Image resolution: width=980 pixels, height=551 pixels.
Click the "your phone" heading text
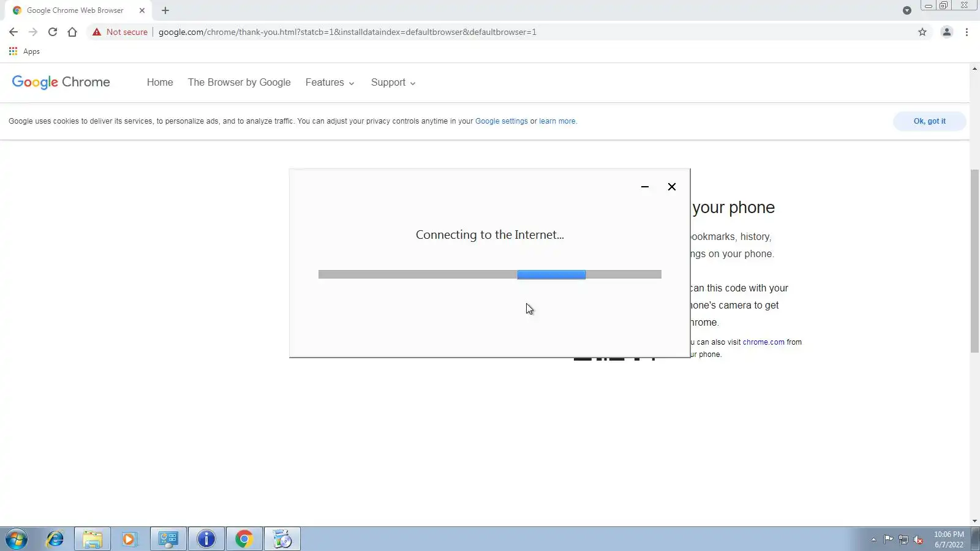[x=733, y=208]
